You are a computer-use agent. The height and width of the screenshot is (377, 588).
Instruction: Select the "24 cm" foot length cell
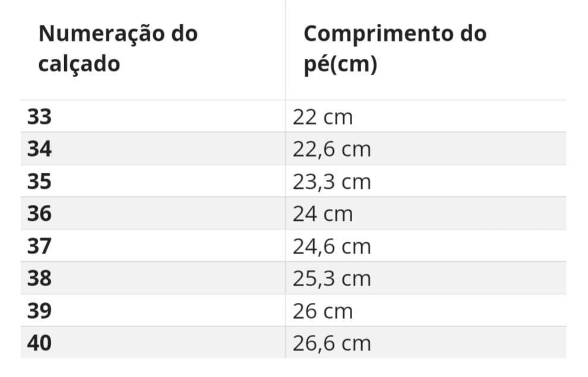323,213
